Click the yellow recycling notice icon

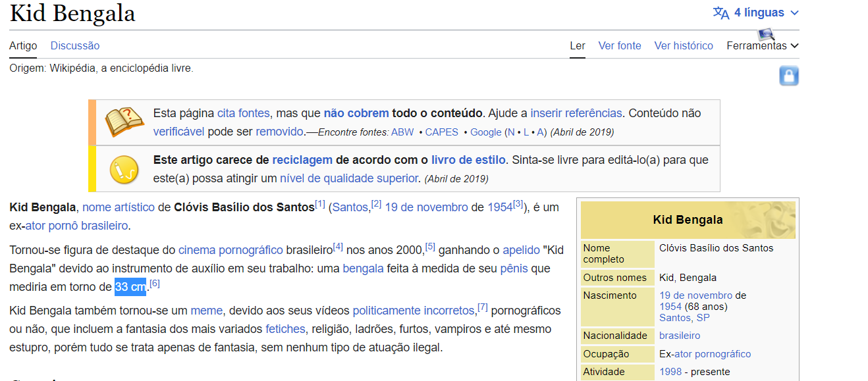tap(124, 169)
